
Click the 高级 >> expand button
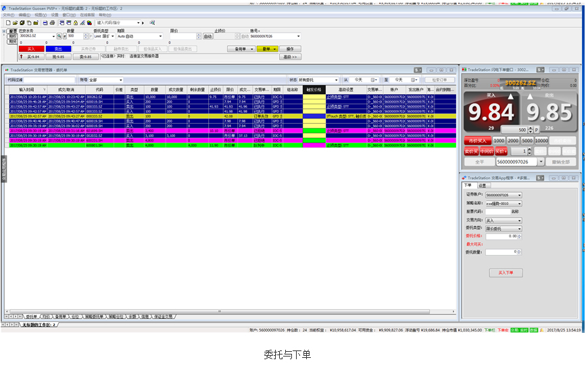pos(291,56)
